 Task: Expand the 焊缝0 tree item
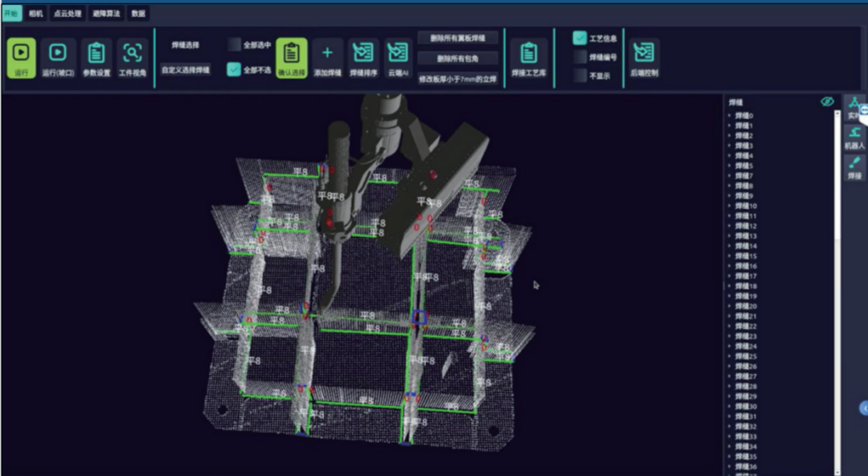729,116
